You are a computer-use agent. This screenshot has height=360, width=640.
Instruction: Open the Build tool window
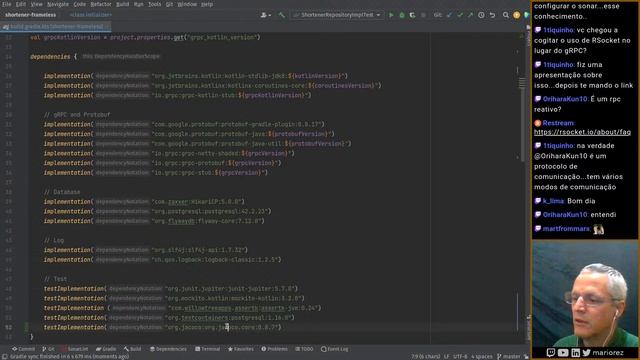click(133, 349)
